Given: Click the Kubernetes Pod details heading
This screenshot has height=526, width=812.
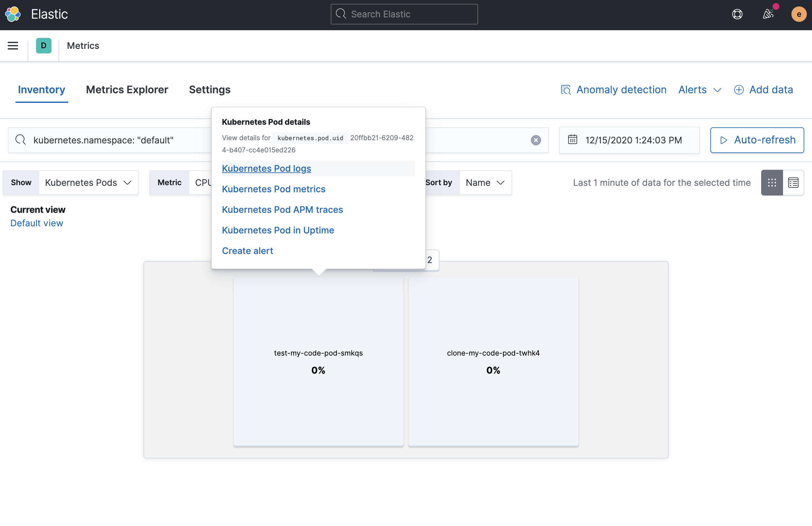Looking at the screenshot, I should 266,122.
